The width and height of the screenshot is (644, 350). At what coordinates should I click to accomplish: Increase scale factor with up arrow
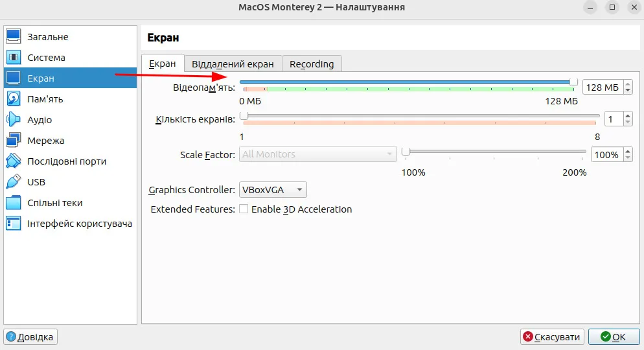point(628,151)
